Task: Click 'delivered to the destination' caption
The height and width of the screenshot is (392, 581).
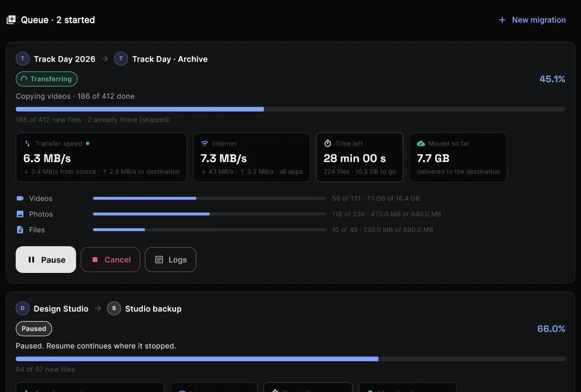Action: (x=458, y=171)
